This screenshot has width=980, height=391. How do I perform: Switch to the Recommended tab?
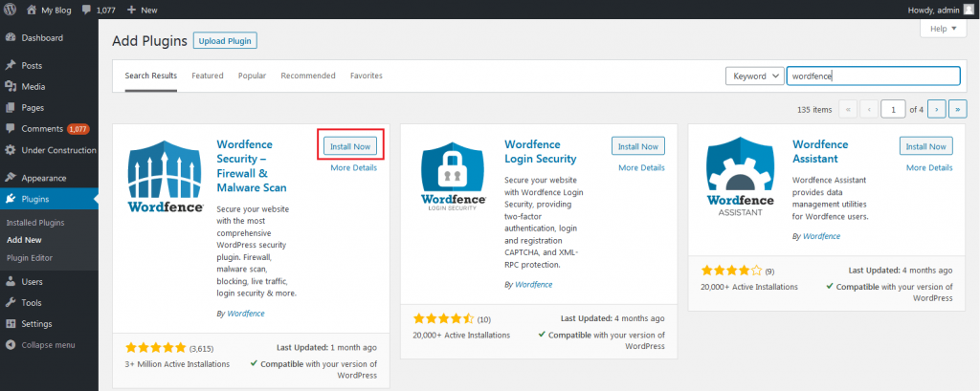click(x=308, y=76)
